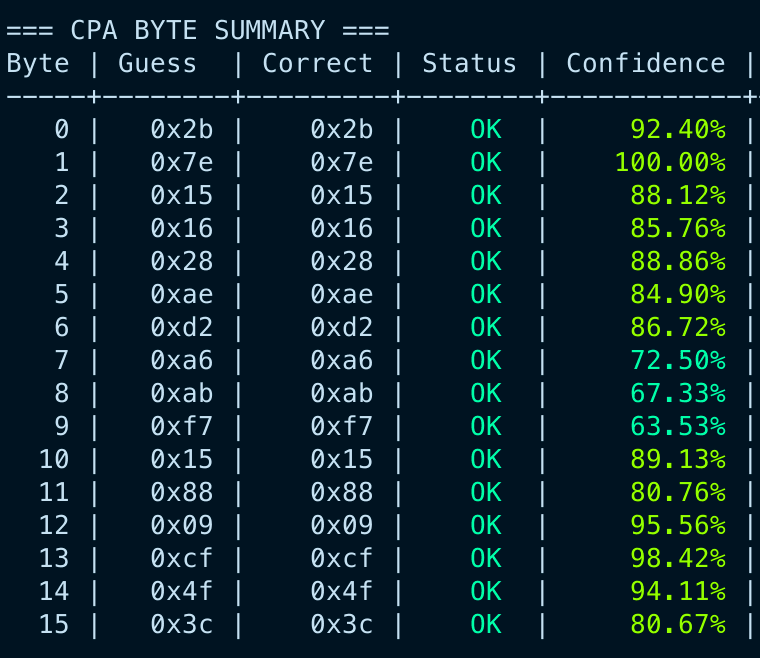
Task: Click guess 0xf7 in byte 9 row
Action: [181, 426]
